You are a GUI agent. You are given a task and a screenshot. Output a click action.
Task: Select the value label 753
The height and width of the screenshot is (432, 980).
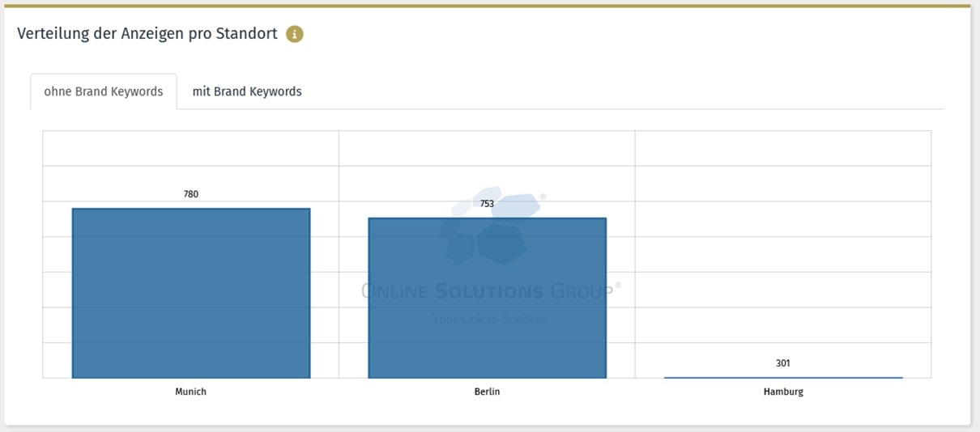click(487, 204)
